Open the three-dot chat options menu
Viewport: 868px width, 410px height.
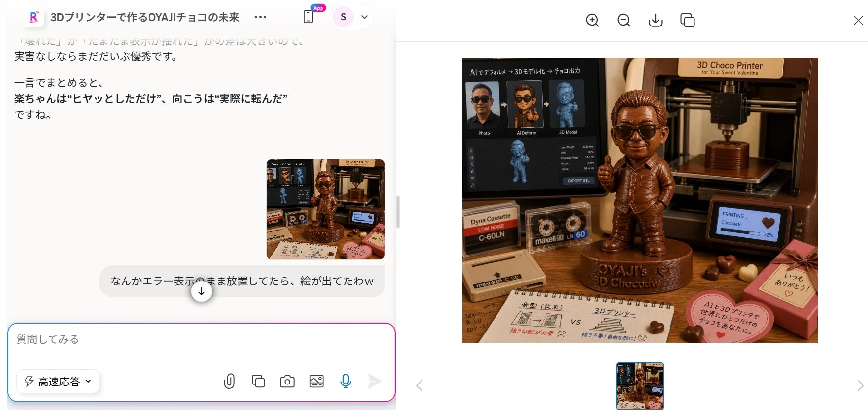[x=260, y=17]
